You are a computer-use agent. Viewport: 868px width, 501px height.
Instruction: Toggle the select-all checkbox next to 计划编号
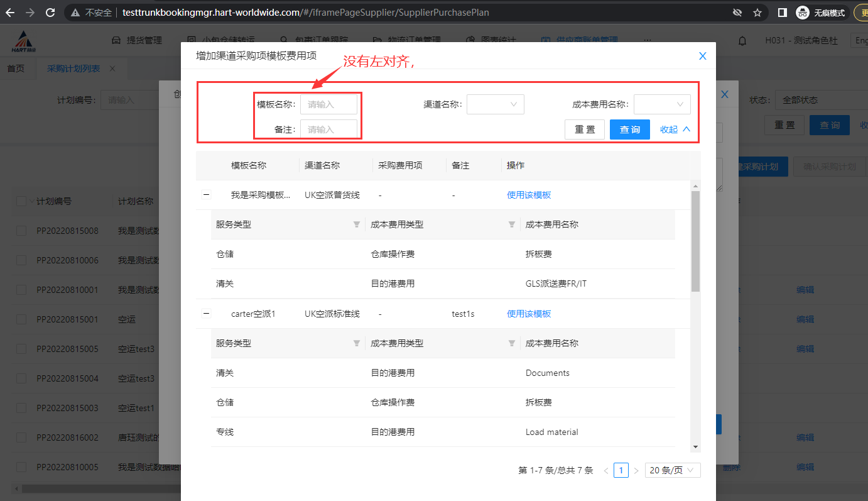point(21,201)
